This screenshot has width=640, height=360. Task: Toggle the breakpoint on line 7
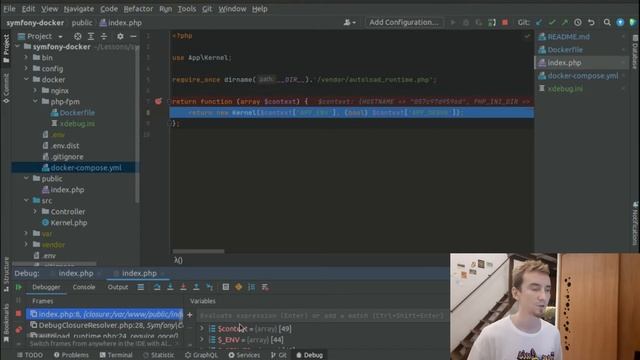click(158, 101)
